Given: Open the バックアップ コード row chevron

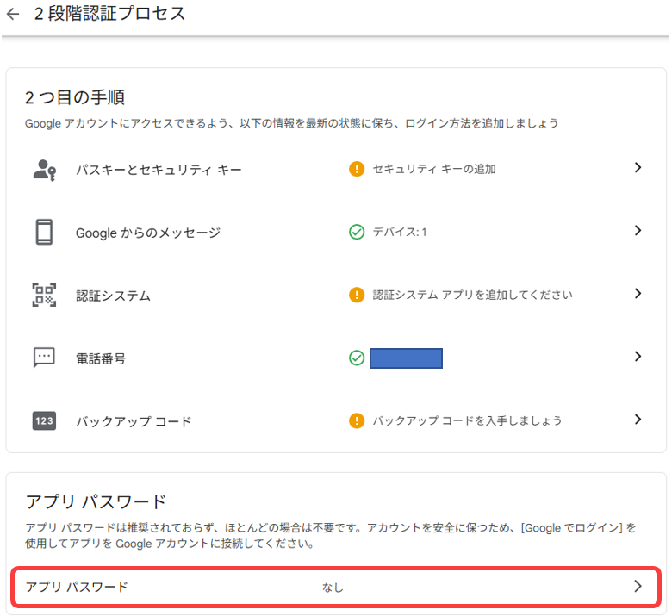Looking at the screenshot, I should 638,420.
